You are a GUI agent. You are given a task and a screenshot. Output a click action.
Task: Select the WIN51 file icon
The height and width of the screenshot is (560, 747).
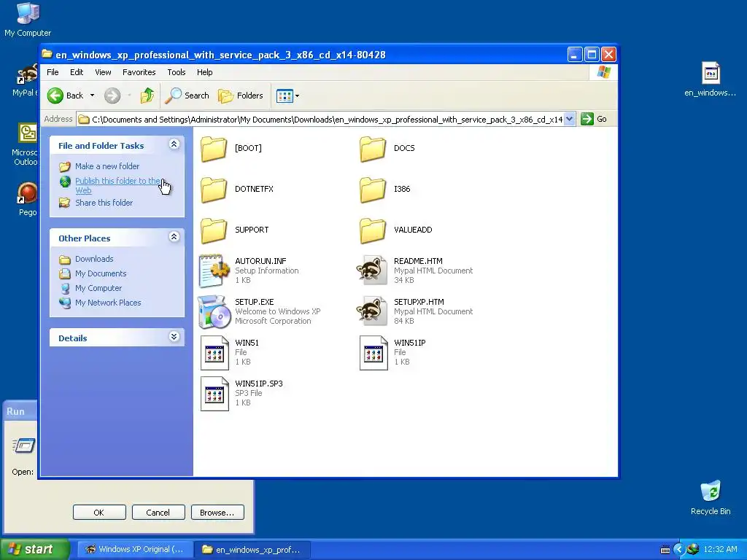pyautogui.click(x=214, y=353)
